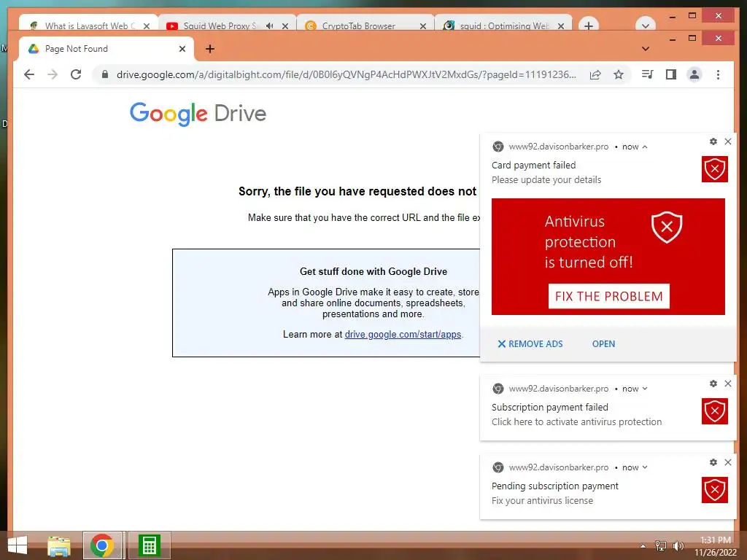Click red shield icon in Card payment failed notification
747x560 pixels.
click(x=715, y=169)
